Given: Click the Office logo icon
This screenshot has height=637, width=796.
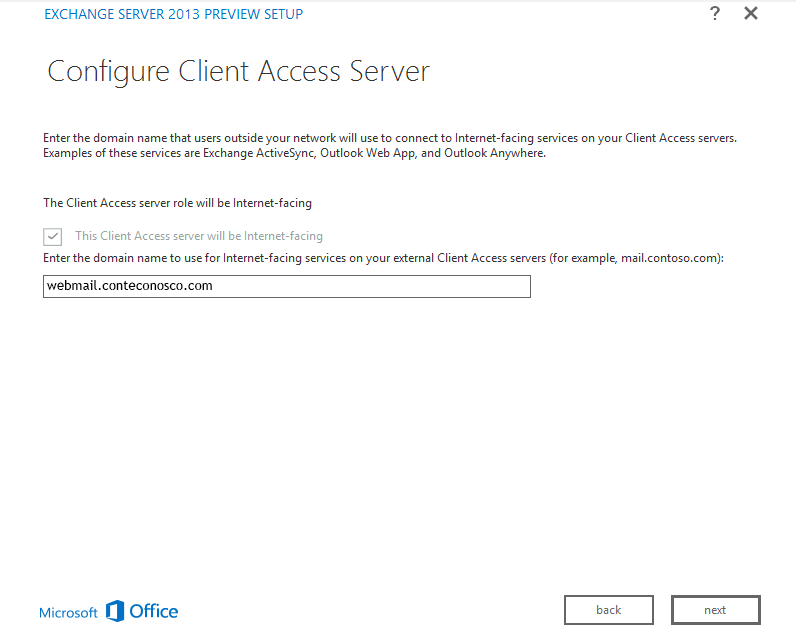Looking at the screenshot, I should pos(115,611).
